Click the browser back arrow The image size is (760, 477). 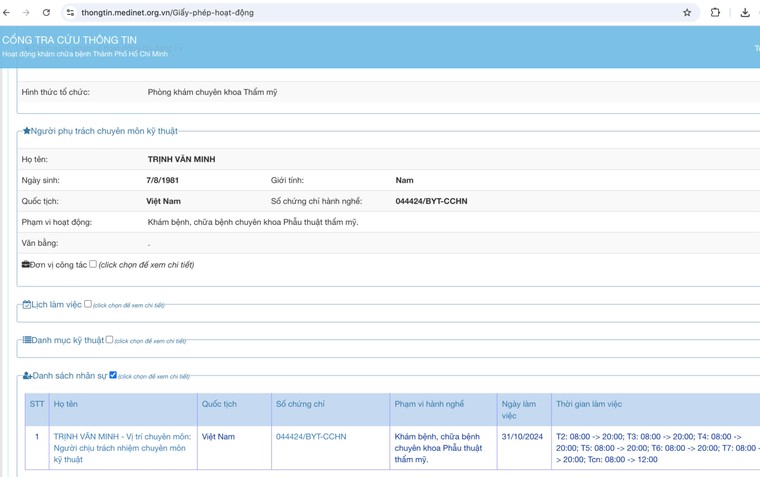[x=7, y=13]
